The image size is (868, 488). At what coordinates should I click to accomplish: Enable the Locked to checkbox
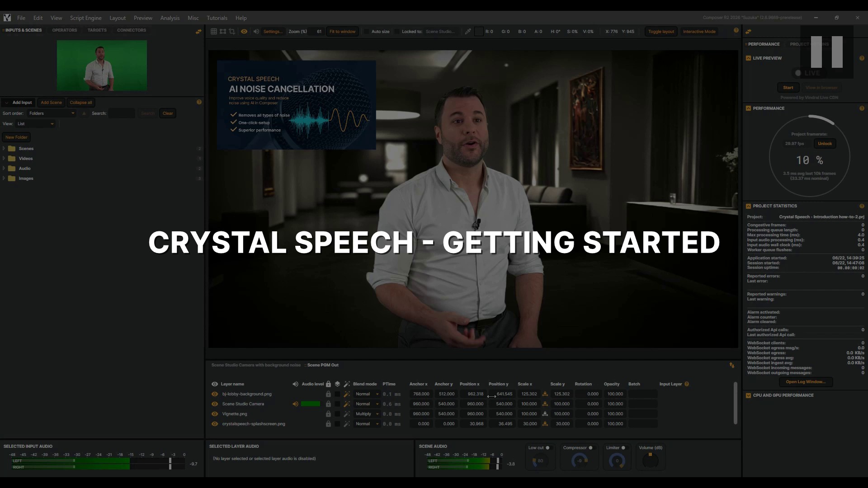pyautogui.click(x=397, y=32)
